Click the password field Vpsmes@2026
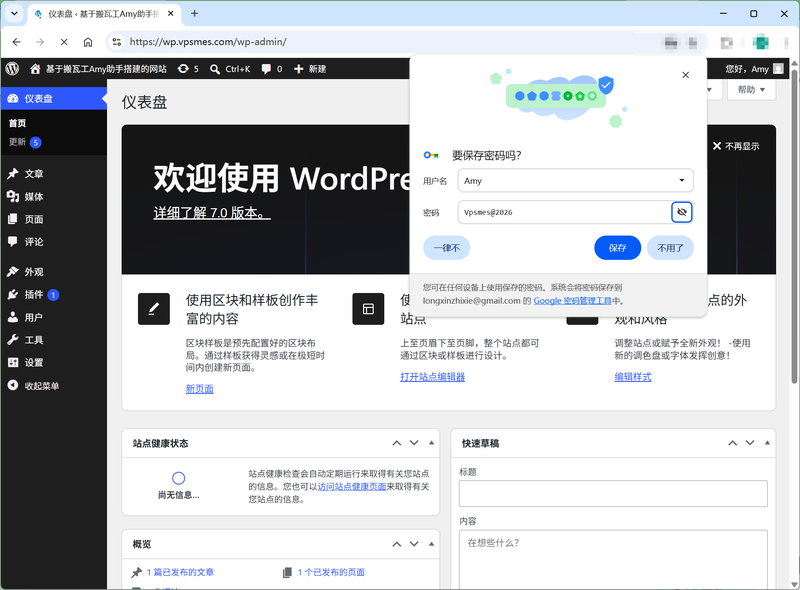Image resolution: width=800 pixels, height=590 pixels. (x=564, y=212)
